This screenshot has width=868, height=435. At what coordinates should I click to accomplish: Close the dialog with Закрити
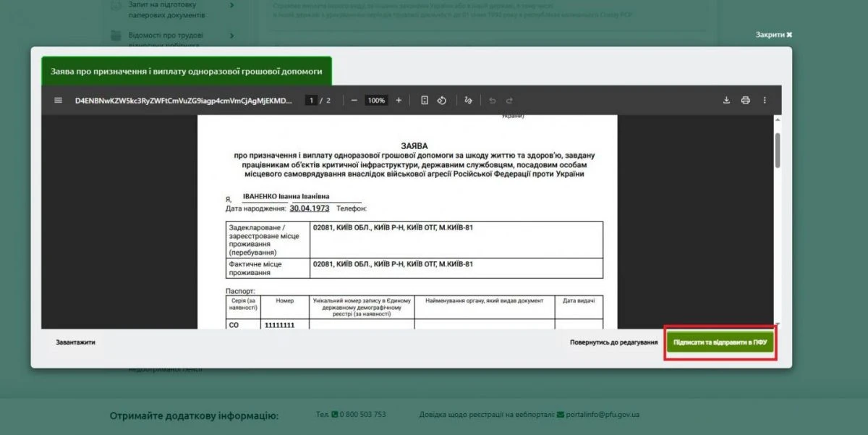pyautogui.click(x=773, y=35)
